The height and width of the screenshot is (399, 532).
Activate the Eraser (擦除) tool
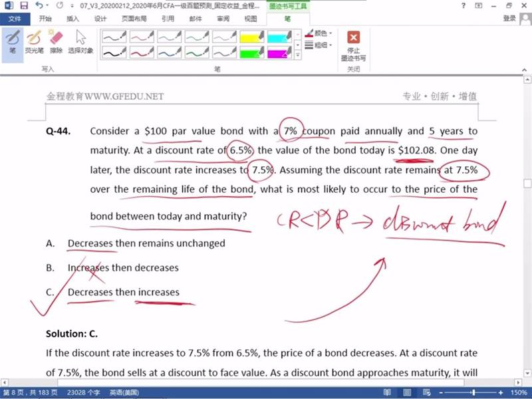tap(56, 42)
